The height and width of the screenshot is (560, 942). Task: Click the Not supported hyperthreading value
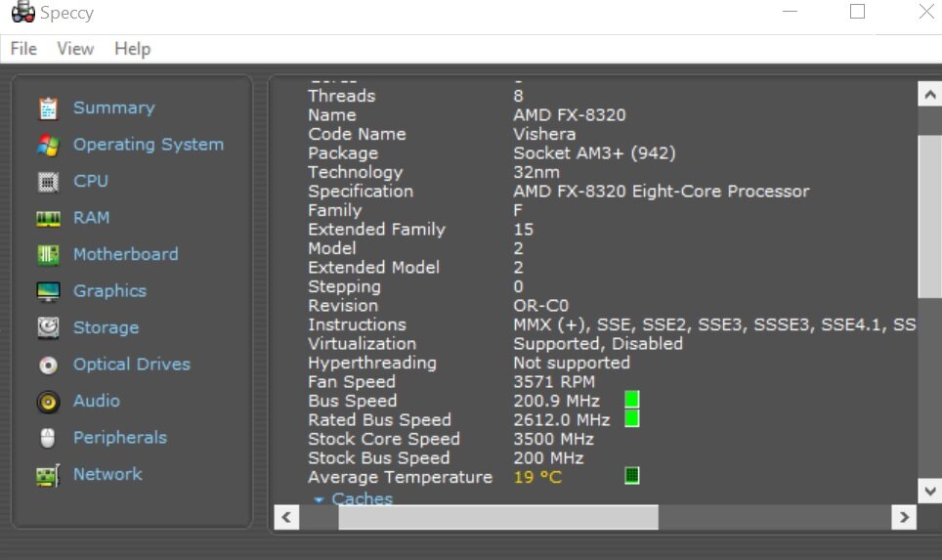coord(572,364)
